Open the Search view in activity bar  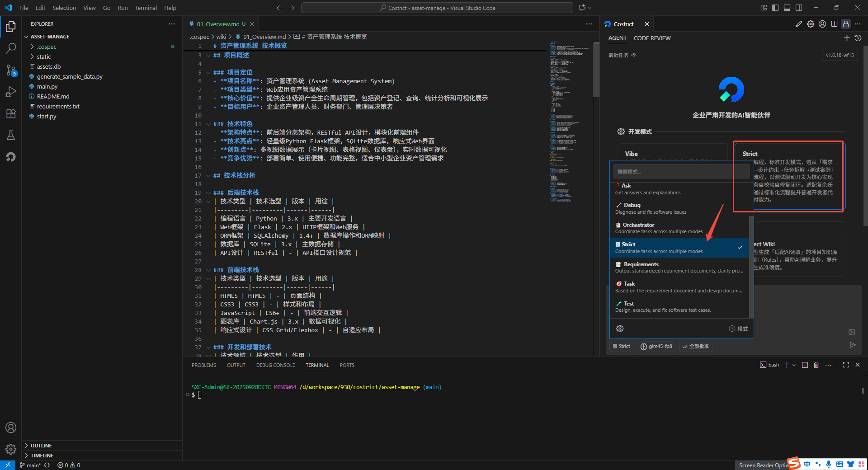tap(11, 48)
